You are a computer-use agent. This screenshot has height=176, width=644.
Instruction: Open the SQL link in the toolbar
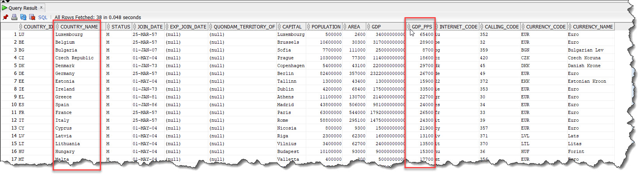click(43, 17)
